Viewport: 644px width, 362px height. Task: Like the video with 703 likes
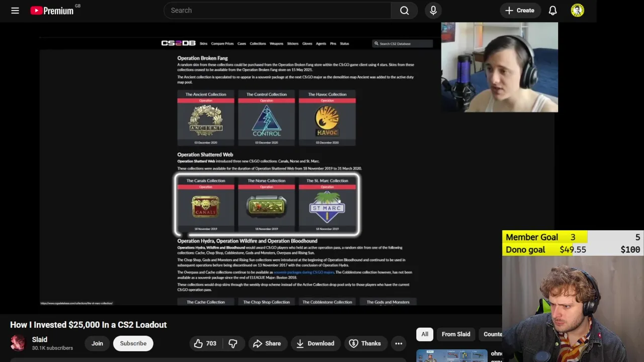pyautogui.click(x=205, y=343)
